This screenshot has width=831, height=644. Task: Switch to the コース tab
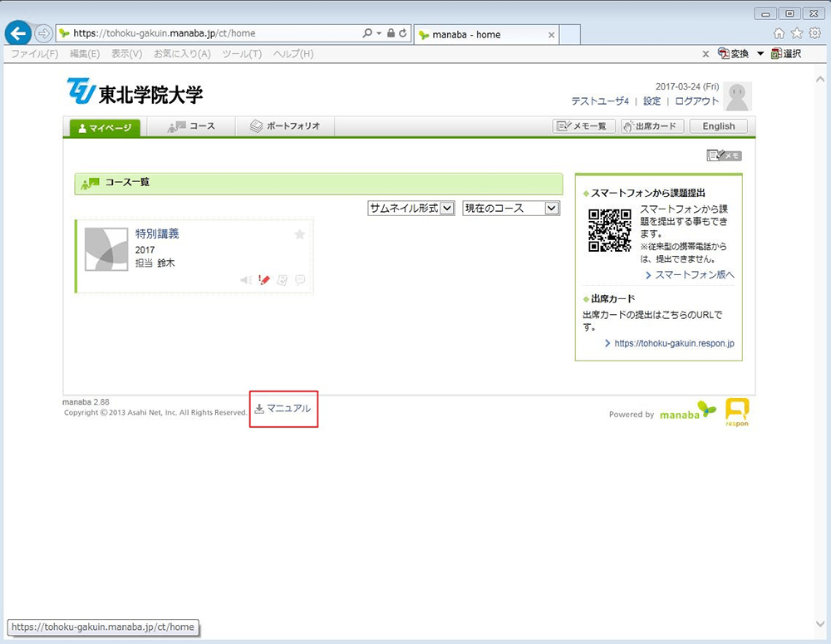coord(191,126)
